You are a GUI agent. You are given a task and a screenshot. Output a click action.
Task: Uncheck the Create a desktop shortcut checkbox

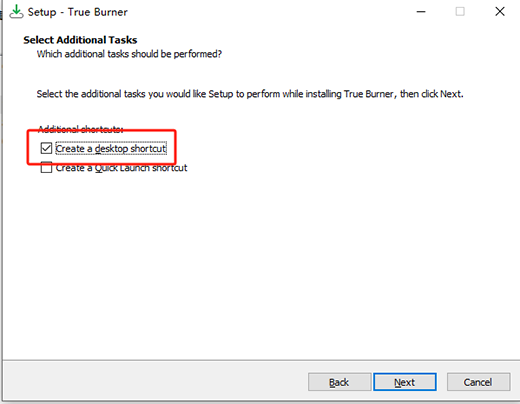[46, 148]
